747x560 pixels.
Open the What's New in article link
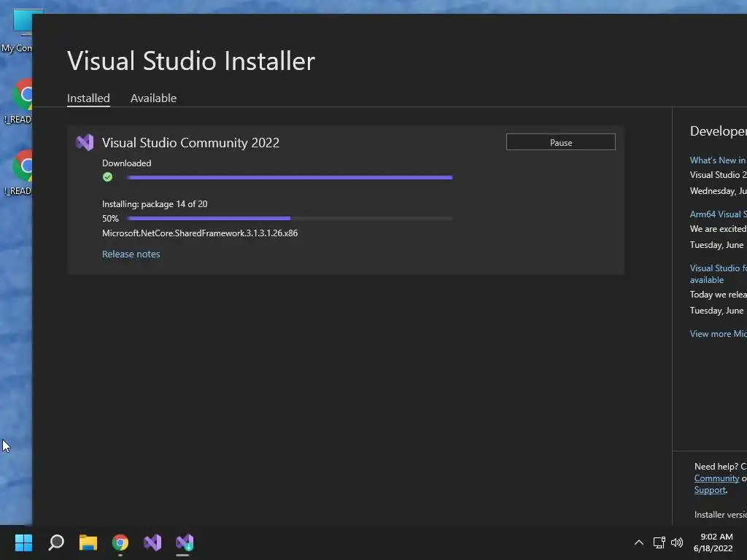tap(718, 160)
